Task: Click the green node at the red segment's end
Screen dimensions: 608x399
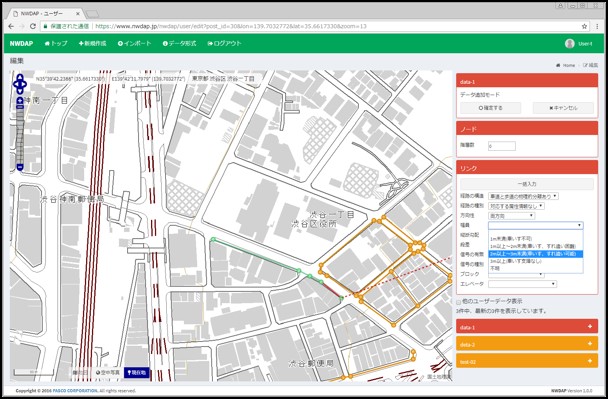Action: click(341, 298)
